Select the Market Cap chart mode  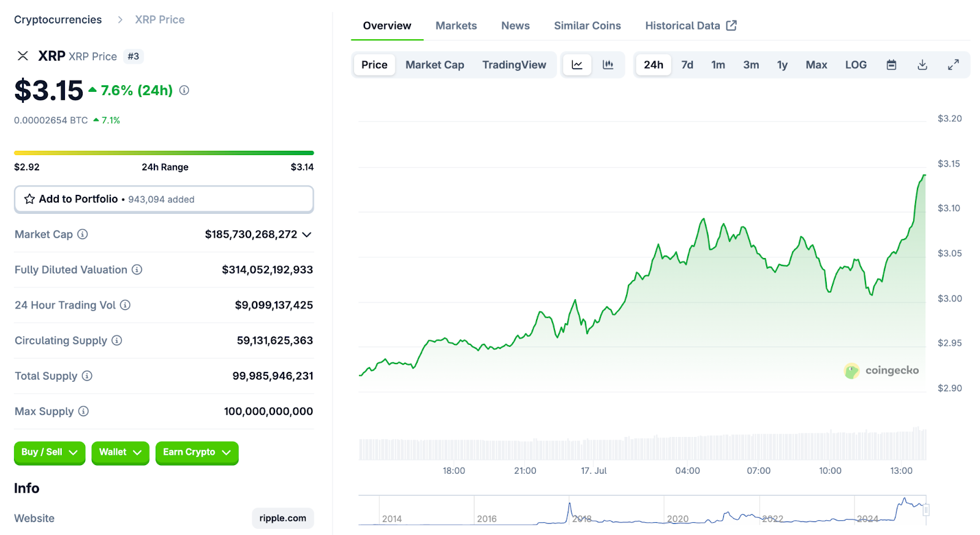pyautogui.click(x=435, y=65)
